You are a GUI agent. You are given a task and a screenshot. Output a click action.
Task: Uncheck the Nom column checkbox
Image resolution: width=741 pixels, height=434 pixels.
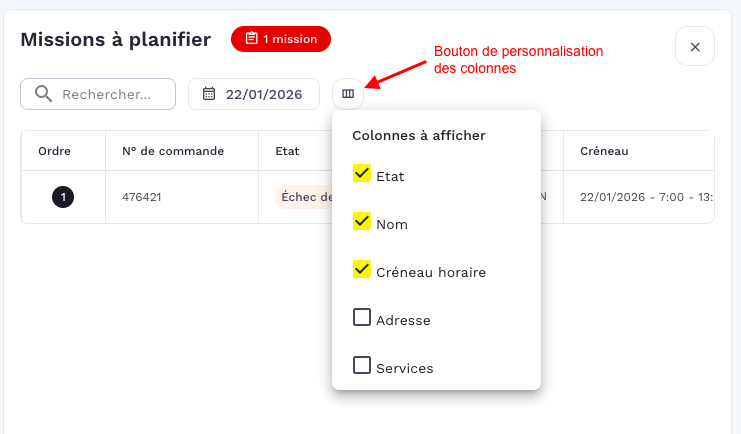point(362,222)
